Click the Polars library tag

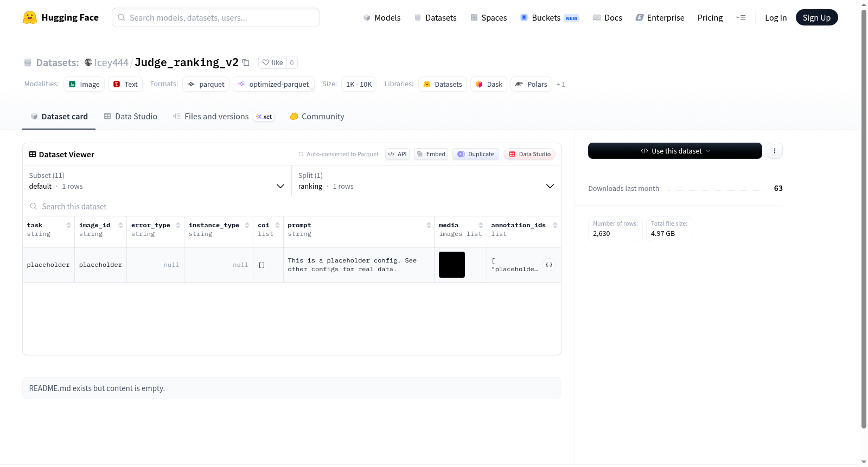click(x=532, y=84)
